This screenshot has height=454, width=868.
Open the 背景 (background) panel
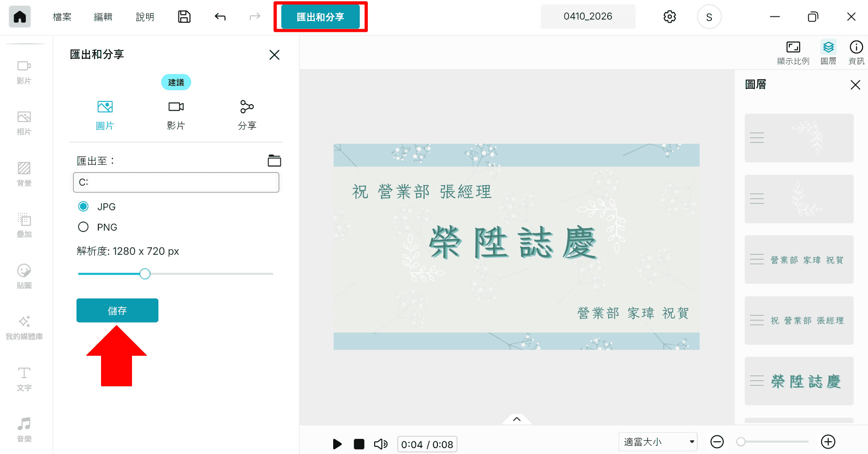coord(24,174)
